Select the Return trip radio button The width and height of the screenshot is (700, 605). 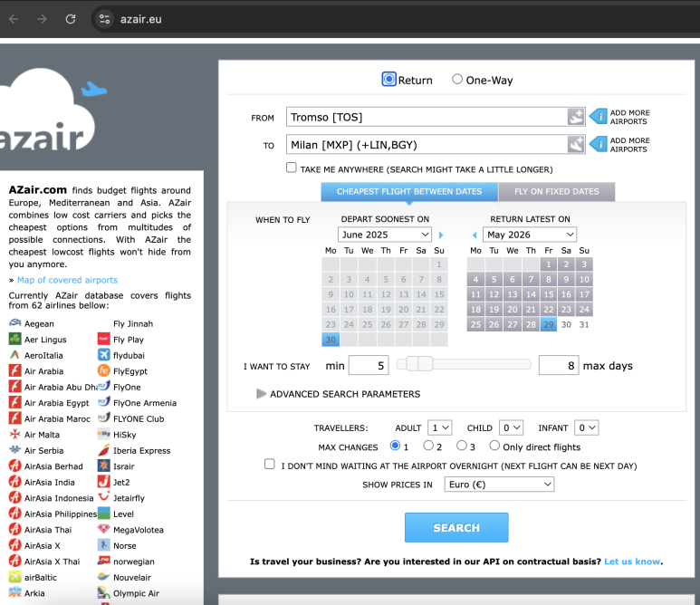(388, 80)
